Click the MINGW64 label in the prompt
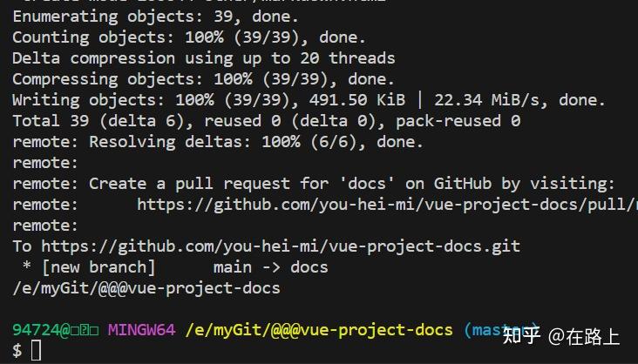 coord(142,330)
